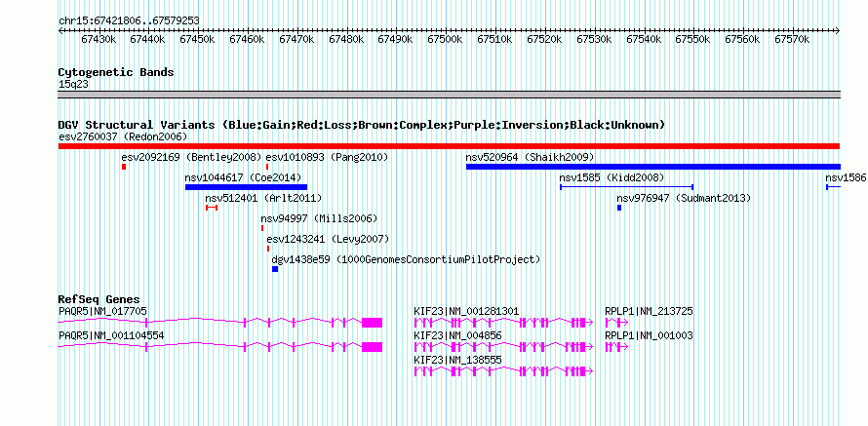Open PAQR5|NM_017705 gene label
868x426 pixels.
click(x=103, y=312)
